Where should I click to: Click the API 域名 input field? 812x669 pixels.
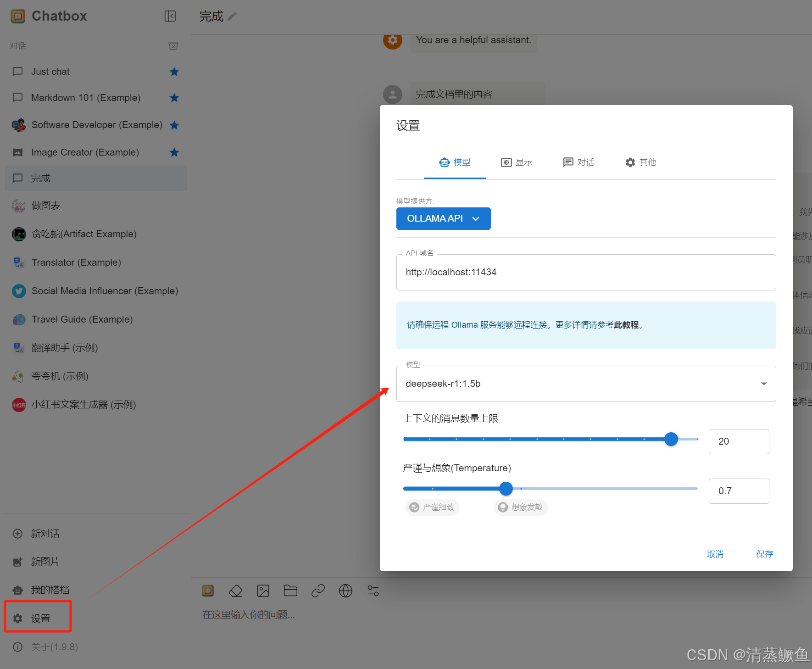[x=586, y=272]
